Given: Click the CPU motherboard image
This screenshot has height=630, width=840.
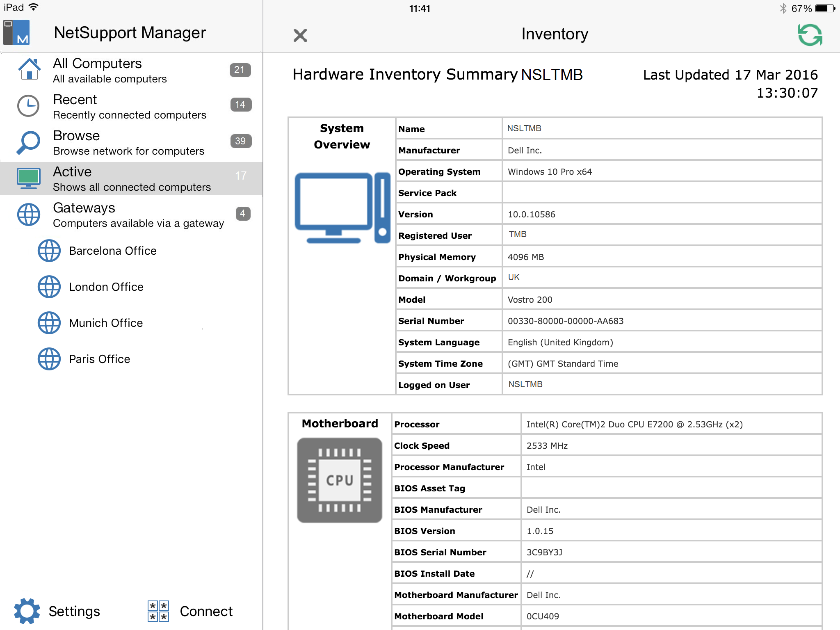Looking at the screenshot, I should pos(340,480).
